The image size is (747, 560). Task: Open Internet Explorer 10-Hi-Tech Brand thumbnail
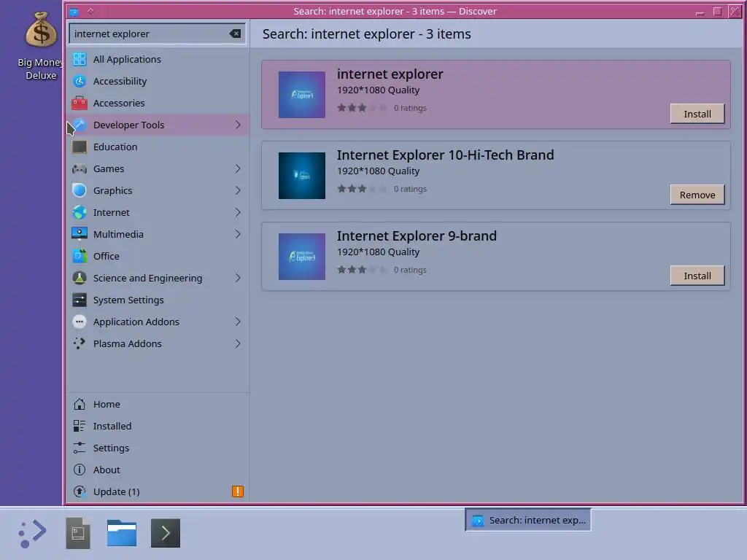click(x=302, y=176)
